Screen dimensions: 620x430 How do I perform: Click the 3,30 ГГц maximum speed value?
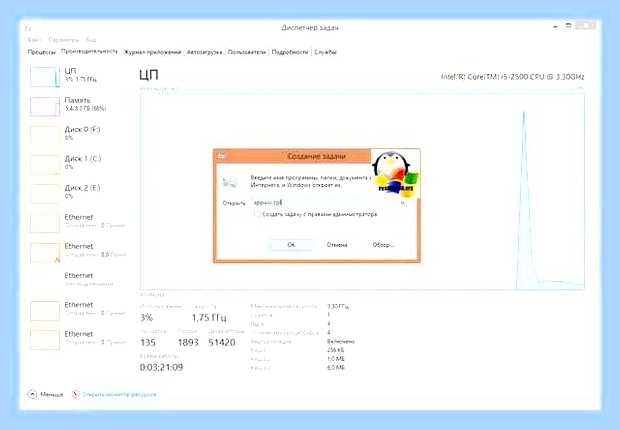pyautogui.click(x=338, y=306)
